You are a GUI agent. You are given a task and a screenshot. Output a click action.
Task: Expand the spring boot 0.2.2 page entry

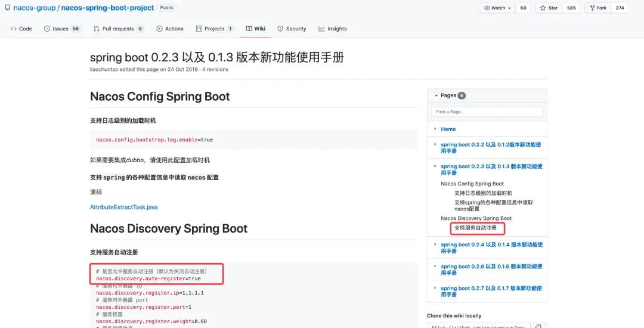(x=435, y=145)
